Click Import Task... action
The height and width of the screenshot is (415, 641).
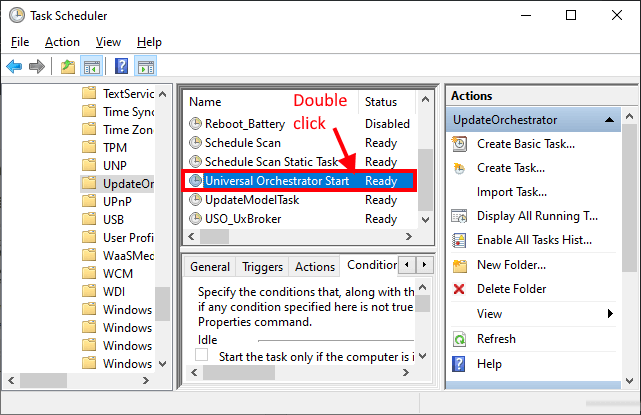(511, 192)
